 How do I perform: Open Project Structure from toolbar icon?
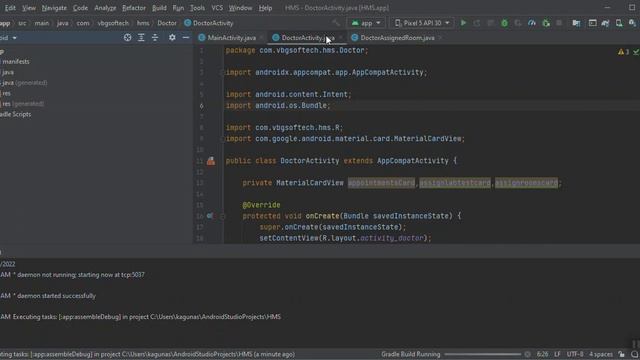(576, 23)
